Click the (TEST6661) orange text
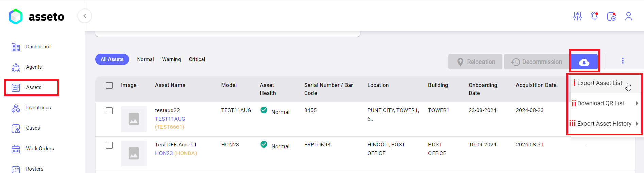 170,127
